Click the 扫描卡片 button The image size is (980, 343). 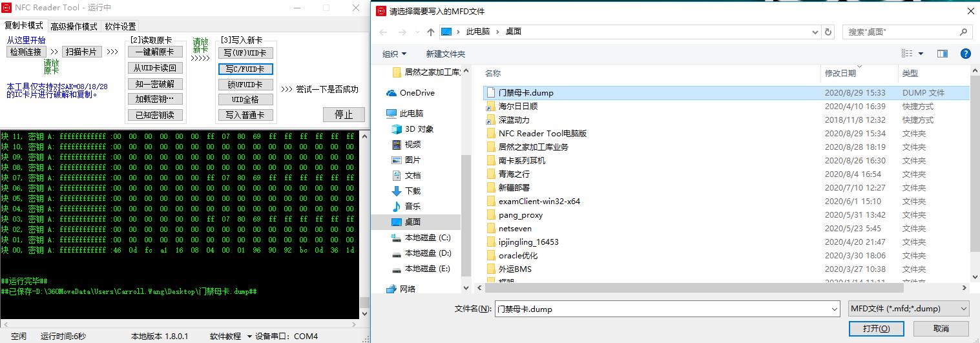tap(82, 52)
